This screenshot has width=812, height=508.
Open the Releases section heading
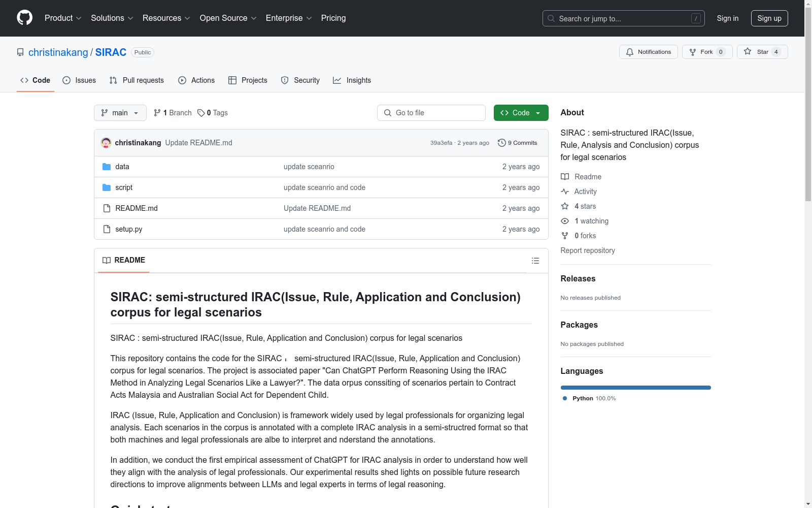[x=578, y=278]
